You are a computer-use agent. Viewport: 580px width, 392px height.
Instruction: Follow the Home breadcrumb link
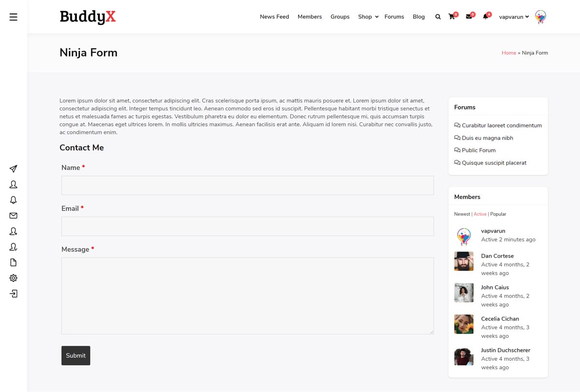[x=508, y=53]
